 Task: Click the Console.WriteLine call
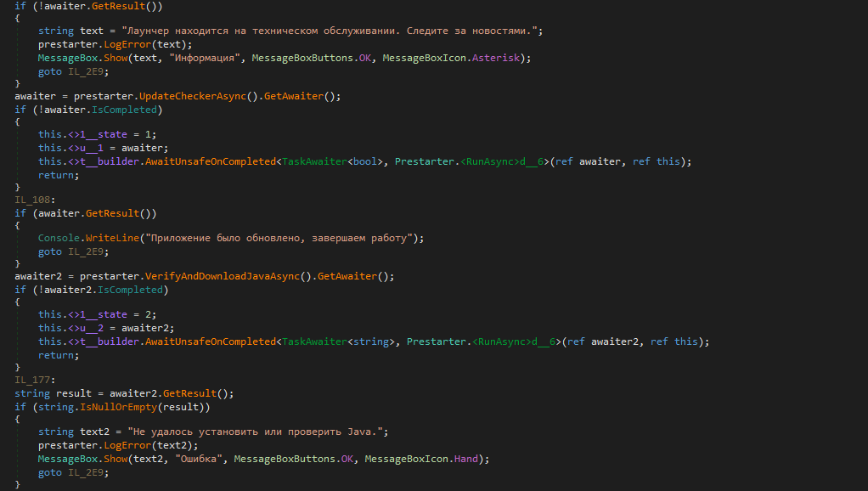pos(88,238)
